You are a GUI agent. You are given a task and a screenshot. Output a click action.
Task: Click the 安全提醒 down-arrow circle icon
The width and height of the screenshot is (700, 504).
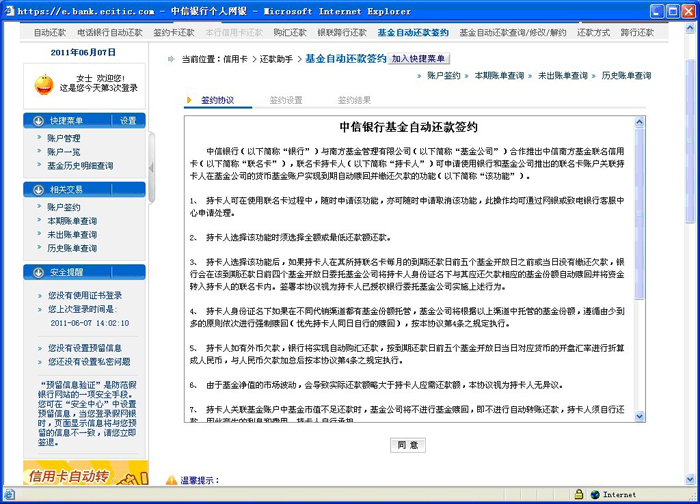pyautogui.click(x=39, y=272)
